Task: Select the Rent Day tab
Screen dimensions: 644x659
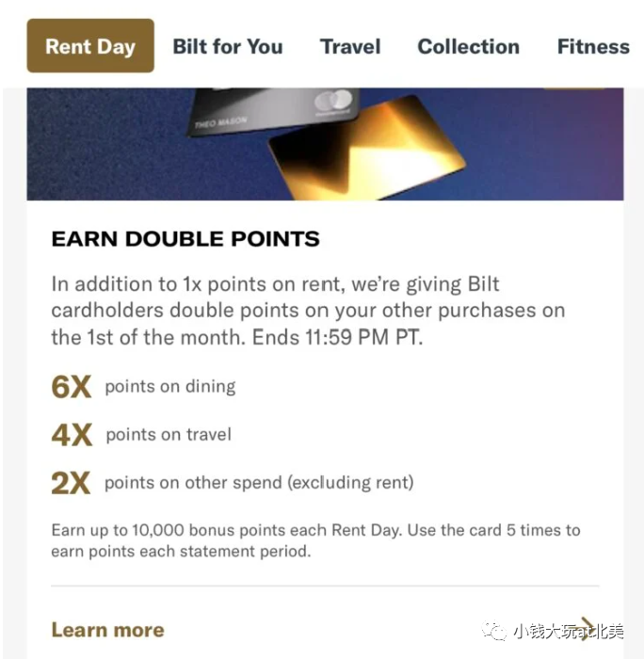Action: tap(90, 45)
